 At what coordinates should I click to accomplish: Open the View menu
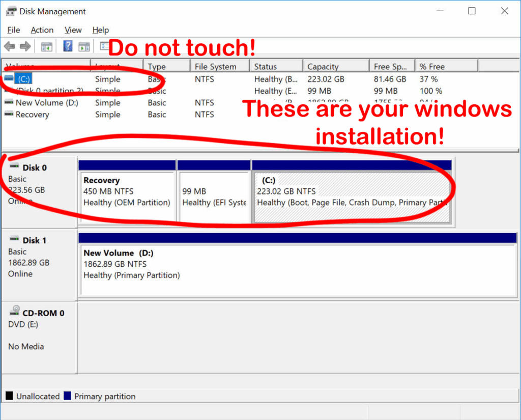[x=73, y=30]
